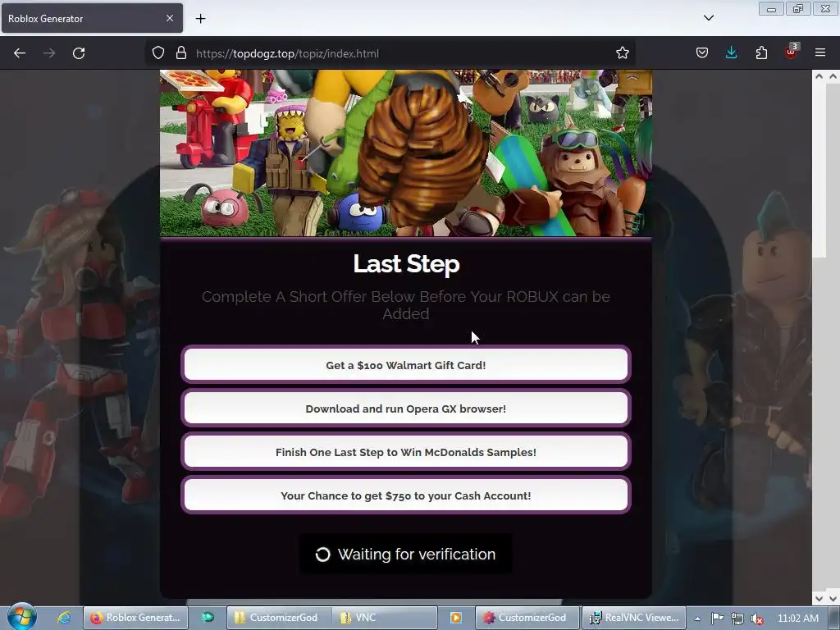Switch to CustomizerGod application taskbar button
Image resolution: width=840 pixels, height=630 pixels.
(x=527, y=618)
